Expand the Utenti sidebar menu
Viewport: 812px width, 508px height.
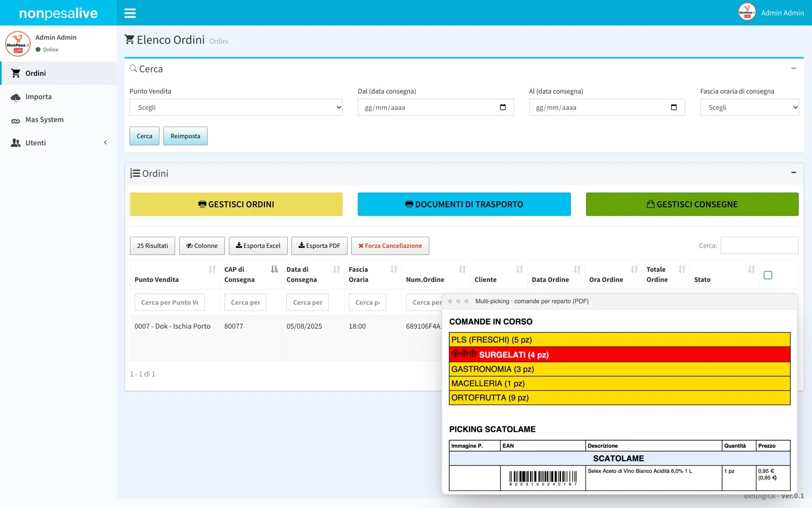tap(58, 143)
